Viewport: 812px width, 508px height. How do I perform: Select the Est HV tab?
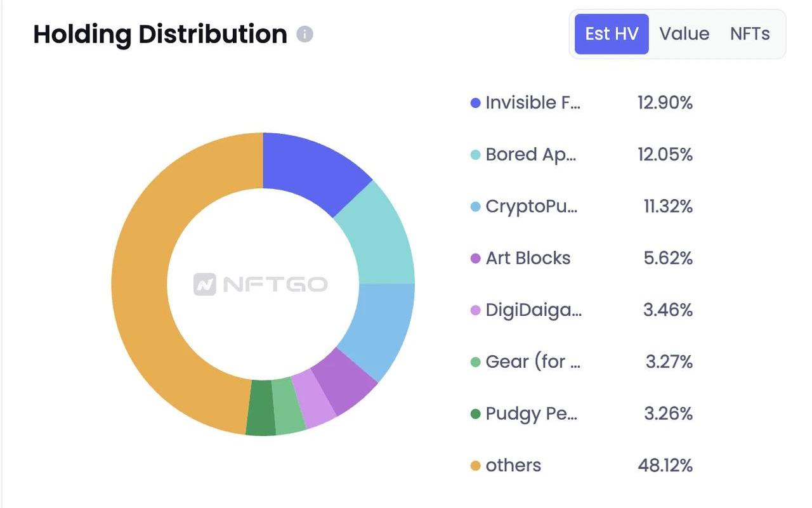pyautogui.click(x=612, y=34)
